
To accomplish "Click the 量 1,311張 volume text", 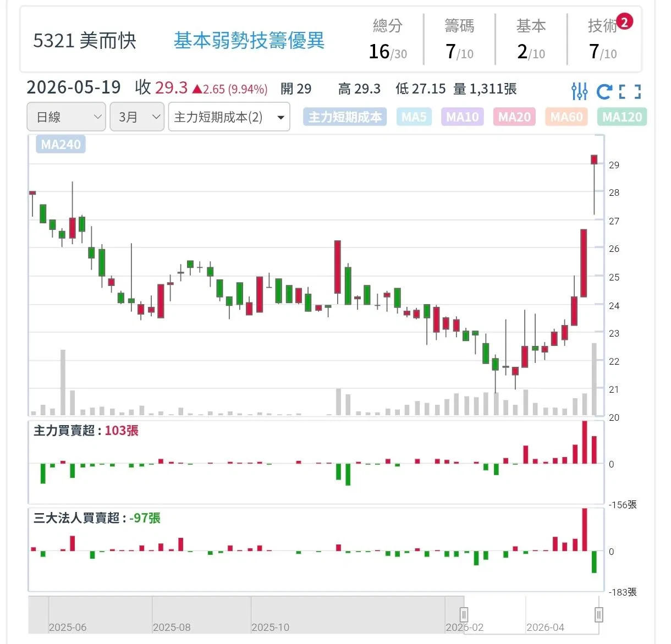I will coord(485,89).
